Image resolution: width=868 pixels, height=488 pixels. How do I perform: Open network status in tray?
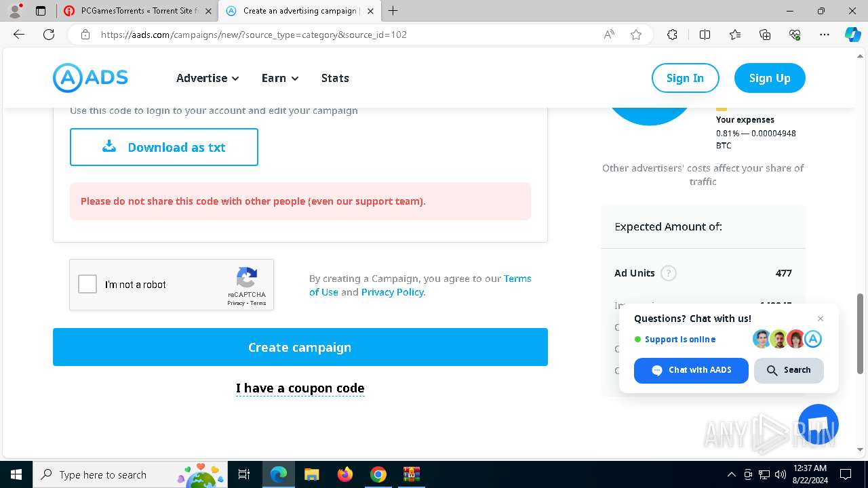(x=764, y=474)
